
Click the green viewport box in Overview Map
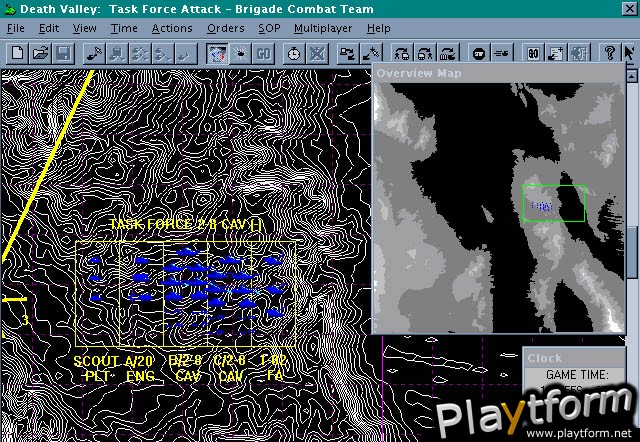pos(554,203)
